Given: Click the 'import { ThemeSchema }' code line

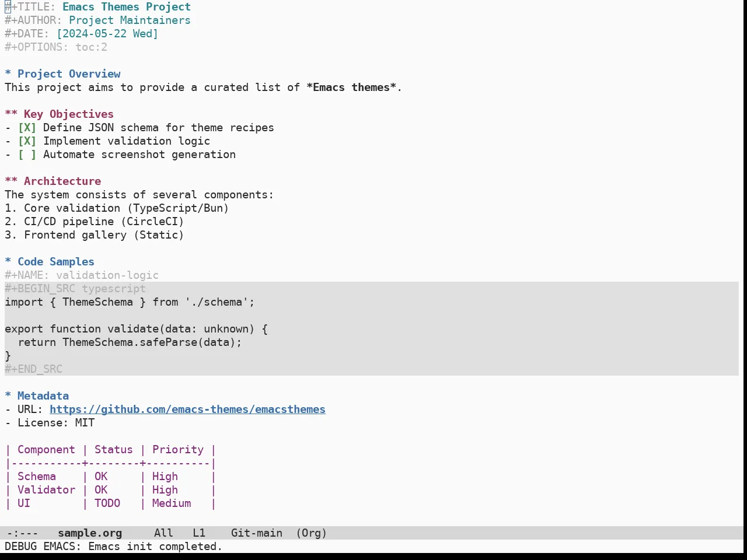Looking at the screenshot, I should (x=130, y=302).
